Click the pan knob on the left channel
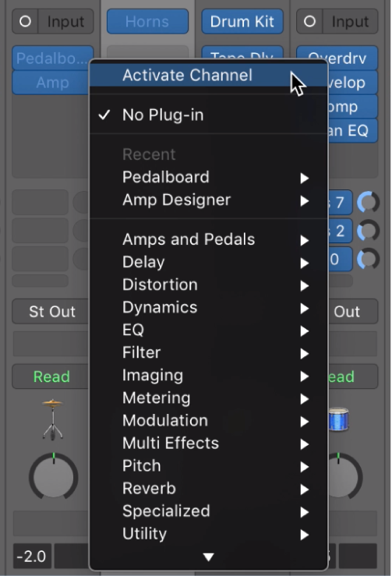Viewport: 392px width, 576px height. point(53,476)
